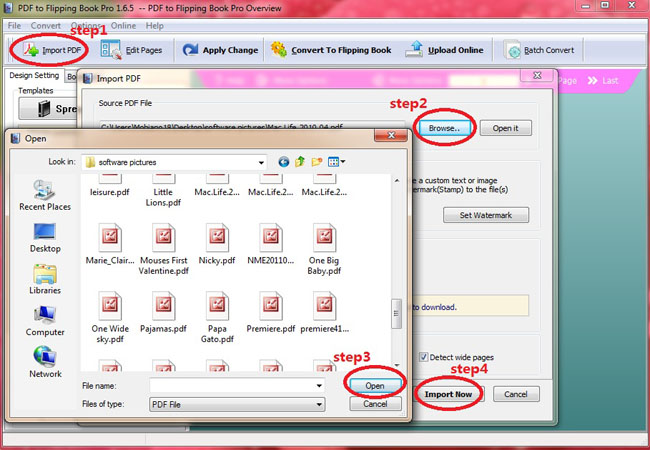Open the View menu icon in Open dialog
This screenshot has height=450, width=650.
[336, 162]
